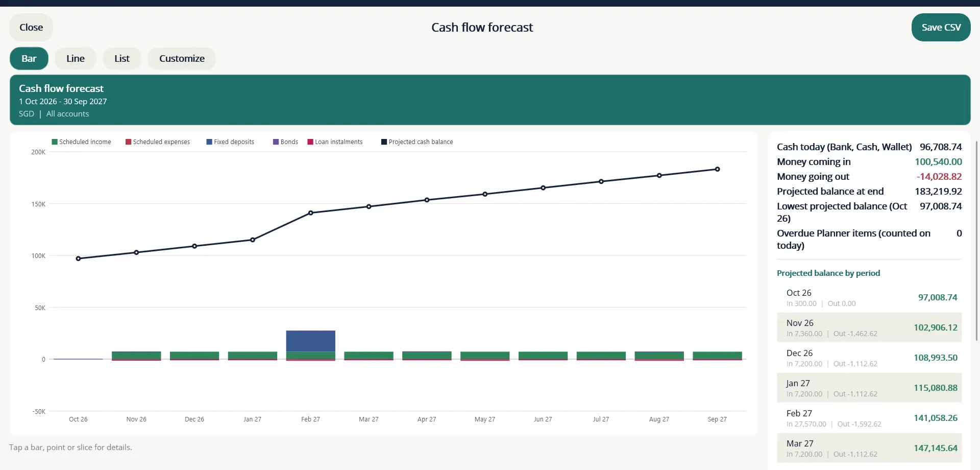Click the Cash today value 96,708.74
Viewport: 980px width, 470px height.
tap(941, 147)
